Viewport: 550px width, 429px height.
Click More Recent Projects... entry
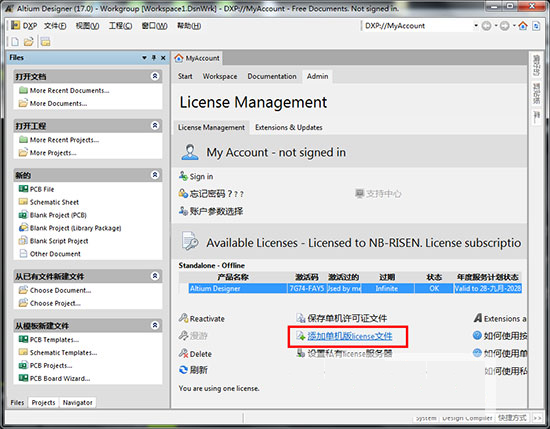(64, 140)
